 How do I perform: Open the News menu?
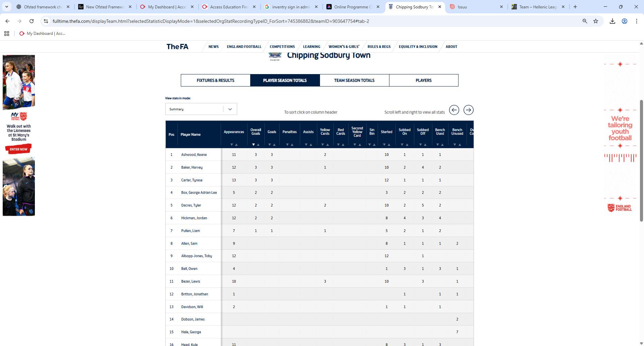tap(213, 47)
